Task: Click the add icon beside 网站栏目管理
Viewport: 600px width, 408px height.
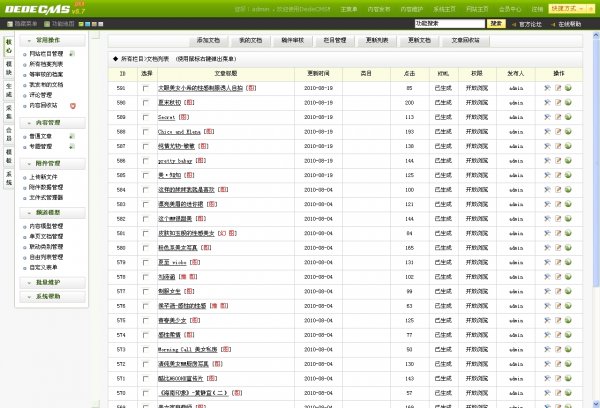Action: click(x=72, y=54)
